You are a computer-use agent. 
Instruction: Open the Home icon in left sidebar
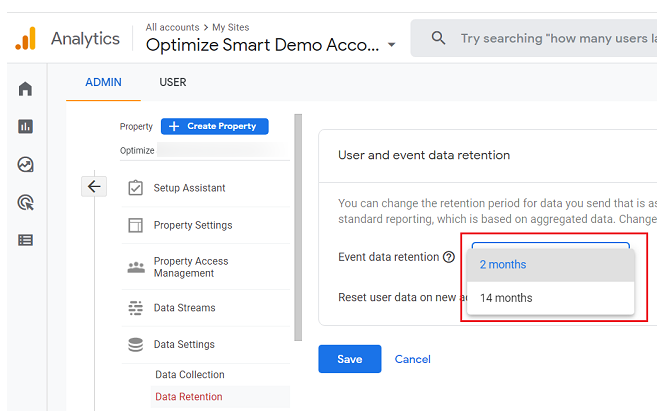coord(25,89)
